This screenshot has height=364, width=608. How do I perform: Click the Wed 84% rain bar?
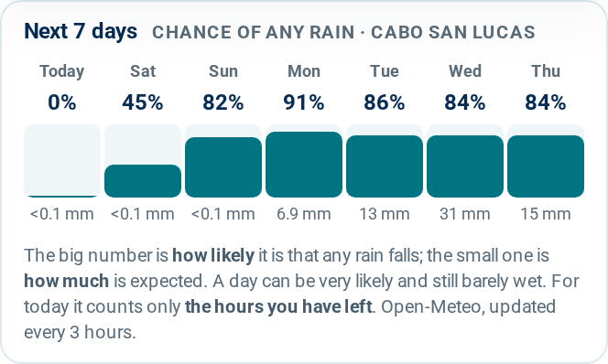[465, 161]
